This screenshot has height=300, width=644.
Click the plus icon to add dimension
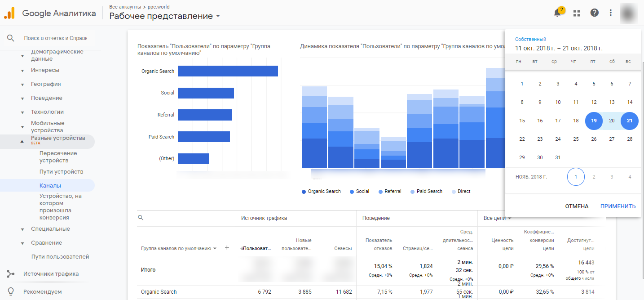[x=227, y=248]
